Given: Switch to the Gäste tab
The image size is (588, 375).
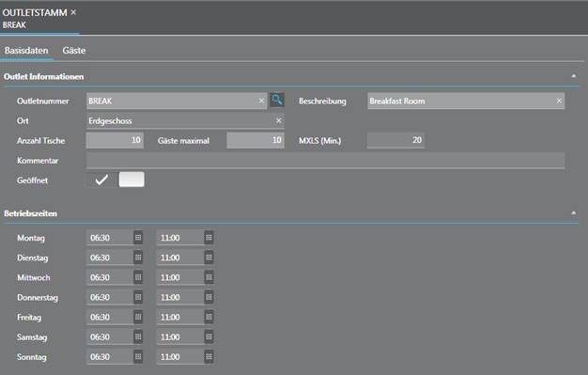Looking at the screenshot, I should [x=74, y=51].
